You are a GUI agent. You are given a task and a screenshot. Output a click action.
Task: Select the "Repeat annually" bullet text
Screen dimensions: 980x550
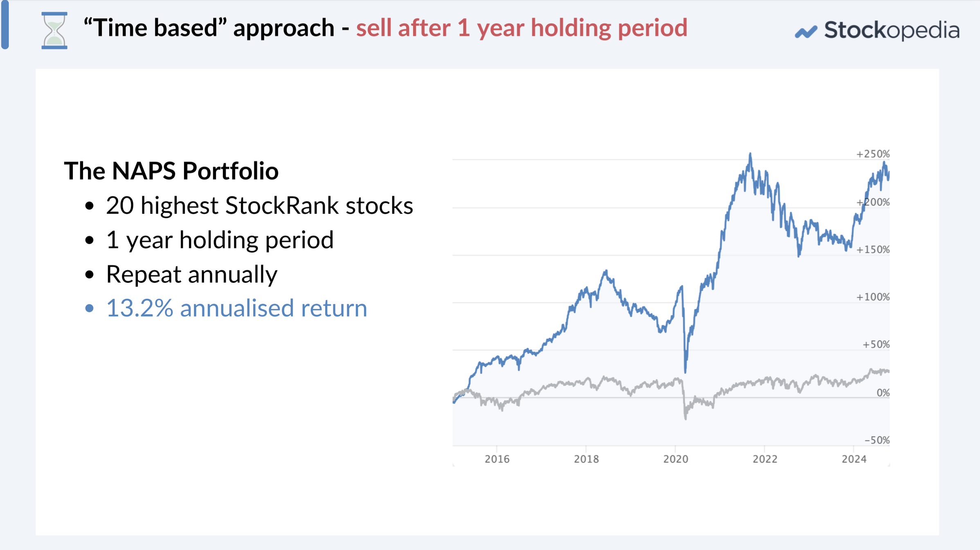tap(191, 274)
